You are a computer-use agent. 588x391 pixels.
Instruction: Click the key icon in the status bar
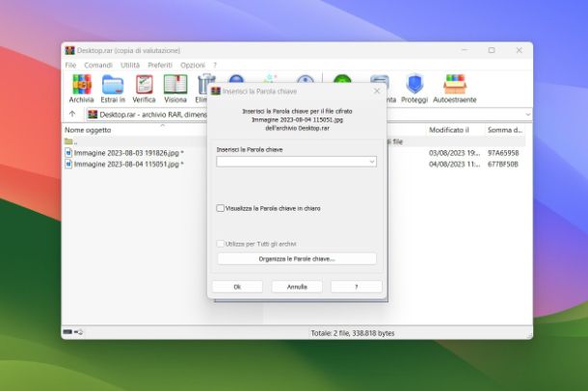pos(78,332)
